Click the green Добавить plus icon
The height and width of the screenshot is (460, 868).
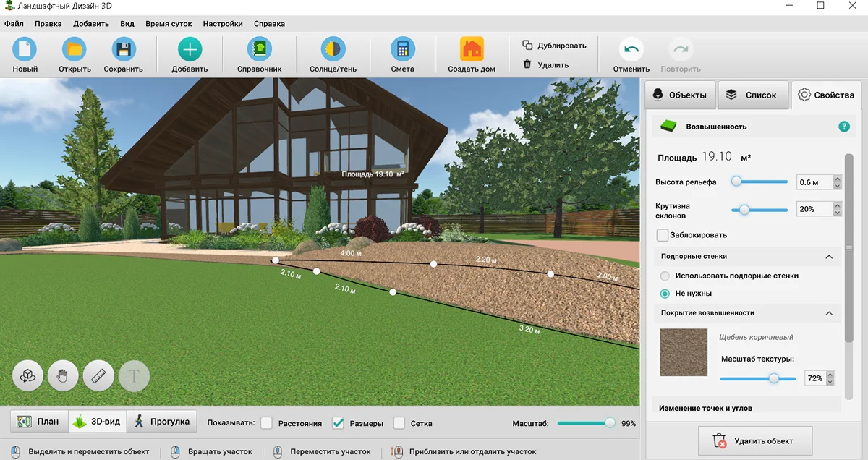pyautogui.click(x=190, y=49)
